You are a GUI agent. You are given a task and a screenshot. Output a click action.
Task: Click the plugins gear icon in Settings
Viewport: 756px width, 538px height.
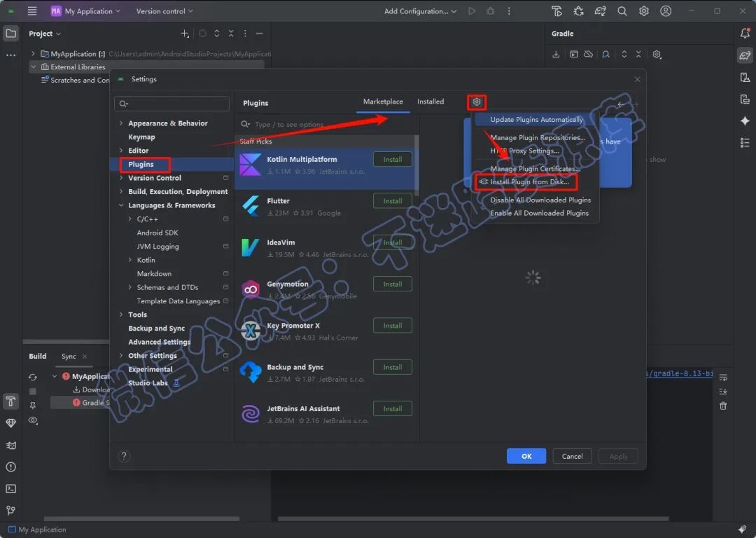[x=477, y=102]
